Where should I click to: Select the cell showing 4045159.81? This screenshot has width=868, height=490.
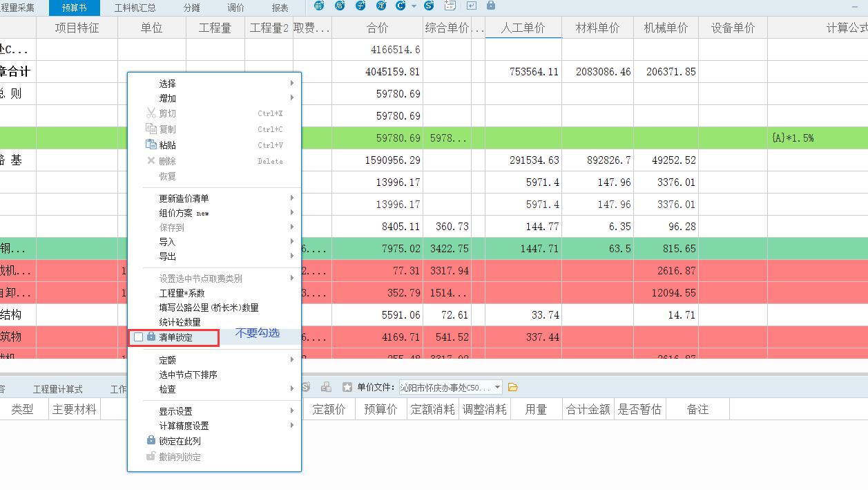pyautogui.click(x=378, y=72)
